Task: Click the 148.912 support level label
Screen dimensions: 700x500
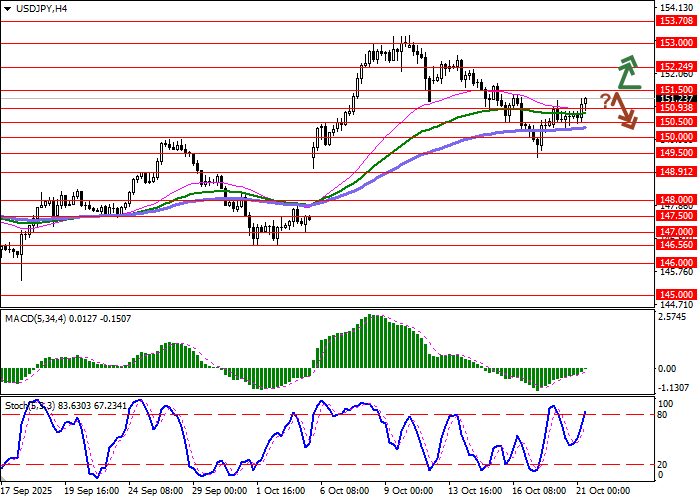Action: pos(676,171)
